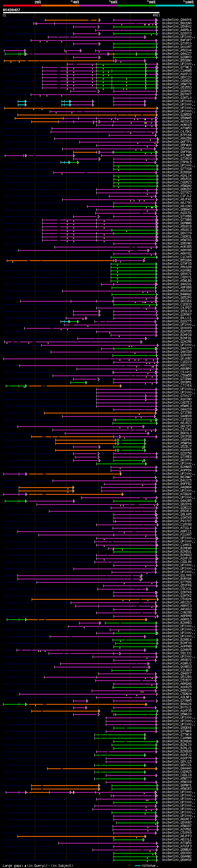Open UniRef100_Q6MWW6 hit
Screen dimensions: 197x868
point(177,223)
